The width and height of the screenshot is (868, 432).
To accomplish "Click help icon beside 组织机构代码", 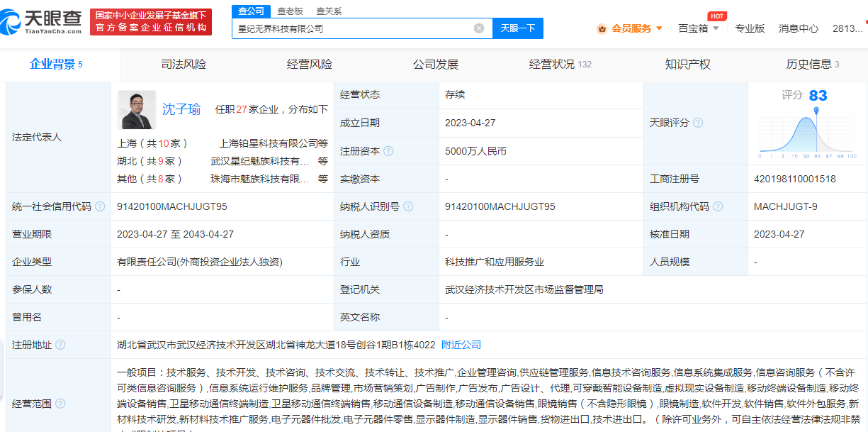I will (718, 206).
